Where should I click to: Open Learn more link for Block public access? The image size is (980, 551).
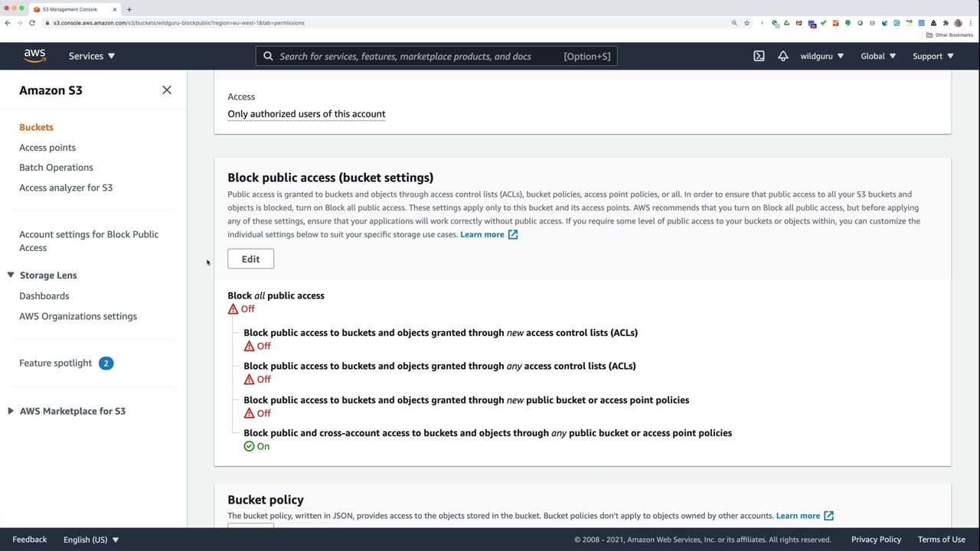pos(488,234)
